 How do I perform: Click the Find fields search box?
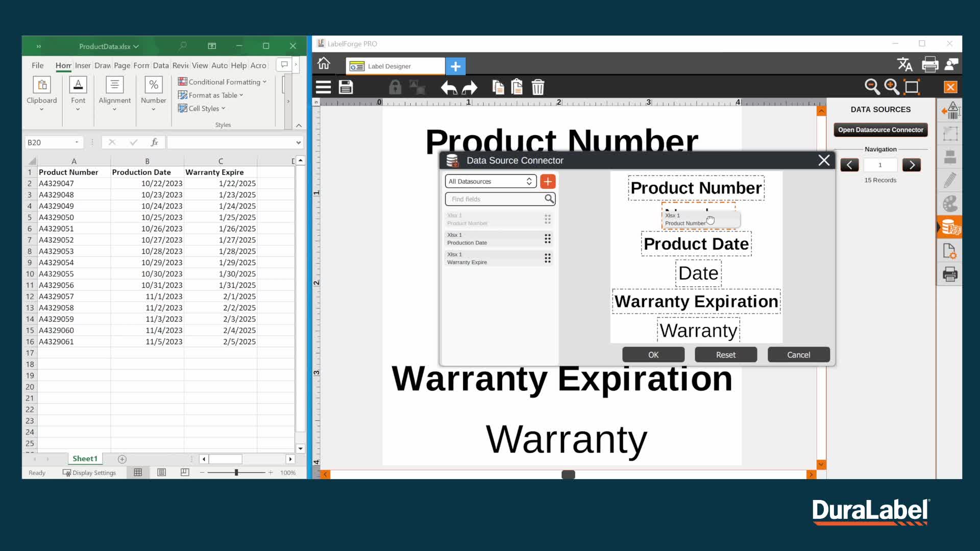500,199
